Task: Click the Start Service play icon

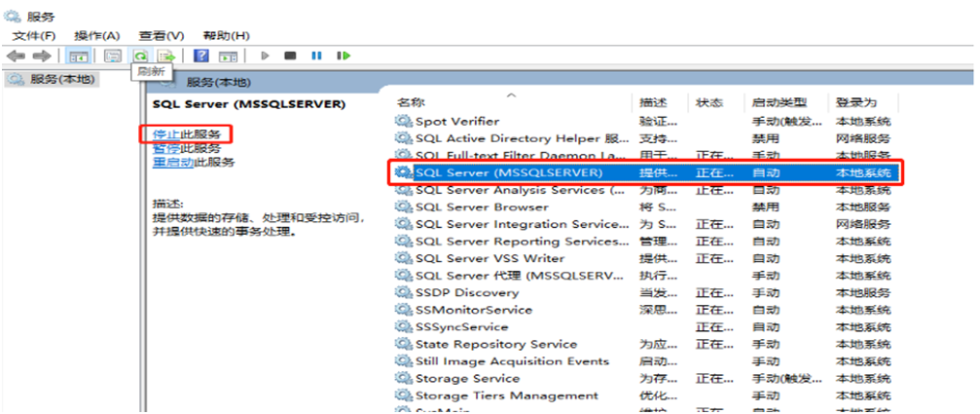Action: coord(266,56)
